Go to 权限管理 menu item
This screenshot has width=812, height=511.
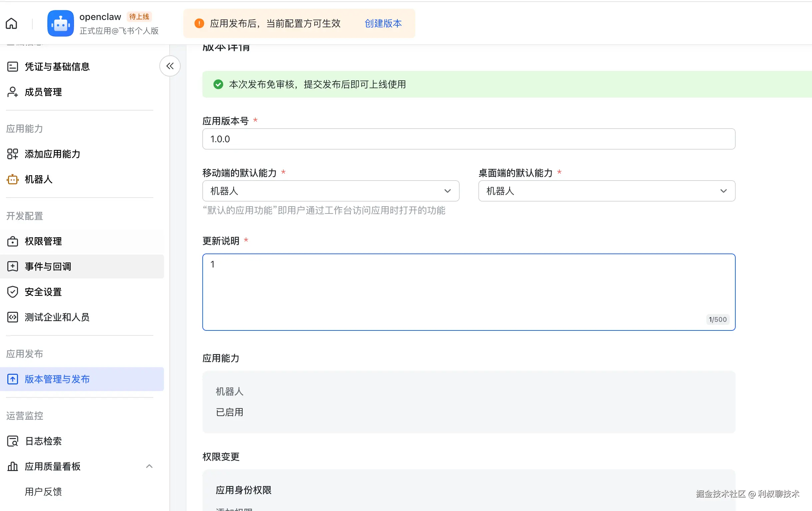[x=43, y=242]
